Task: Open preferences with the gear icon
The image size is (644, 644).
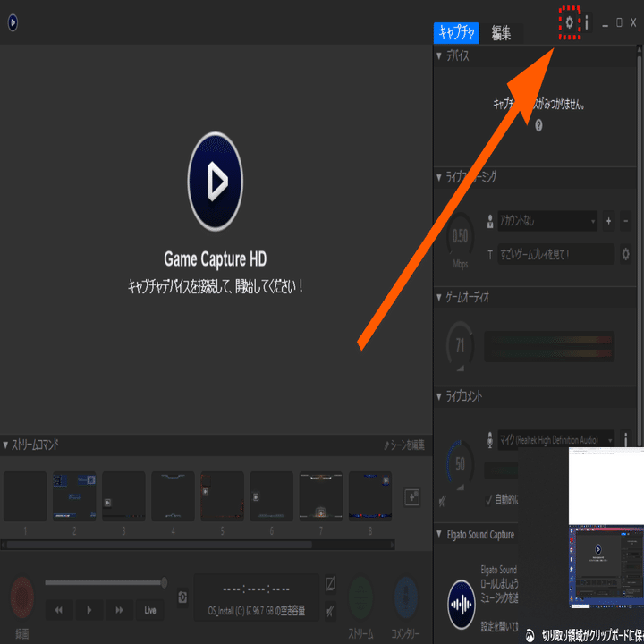Action: pyautogui.click(x=569, y=22)
